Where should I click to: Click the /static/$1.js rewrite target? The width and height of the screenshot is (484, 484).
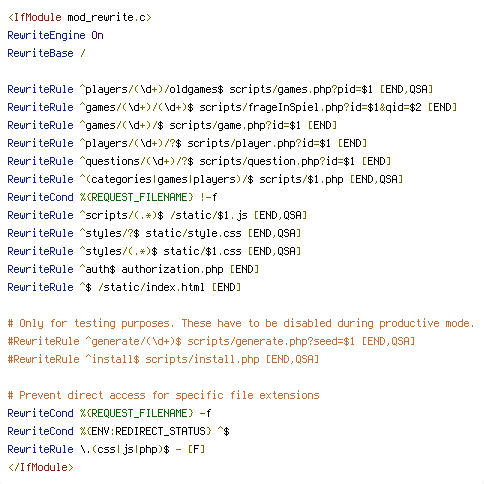coord(209,215)
